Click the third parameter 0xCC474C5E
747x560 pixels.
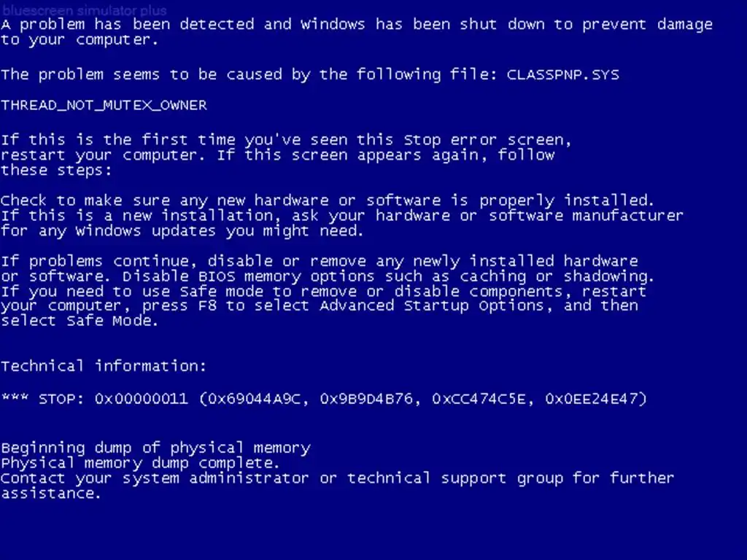479,398
